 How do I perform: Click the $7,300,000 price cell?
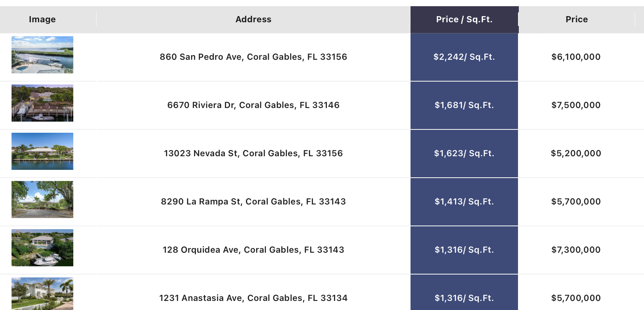coord(576,250)
